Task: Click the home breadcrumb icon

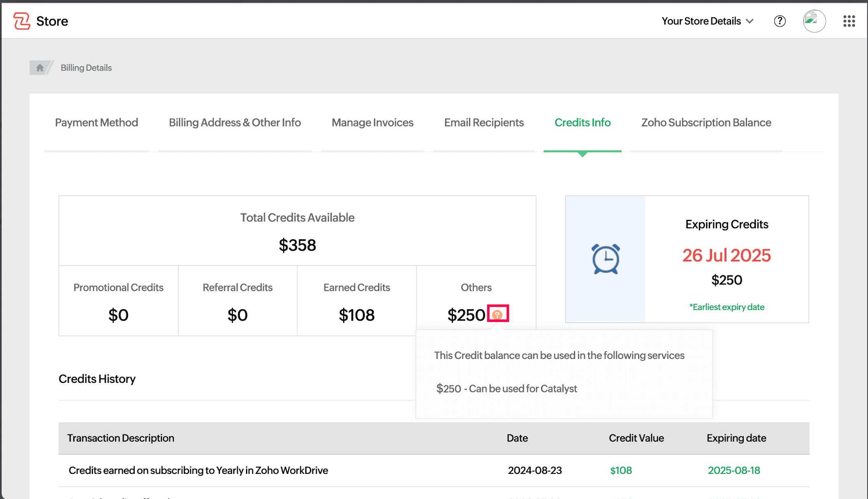Action: [x=40, y=68]
